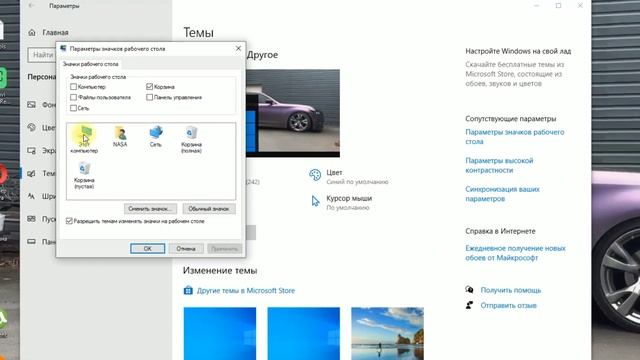Click the Microsoft Store bag icon

pyautogui.click(x=188, y=290)
